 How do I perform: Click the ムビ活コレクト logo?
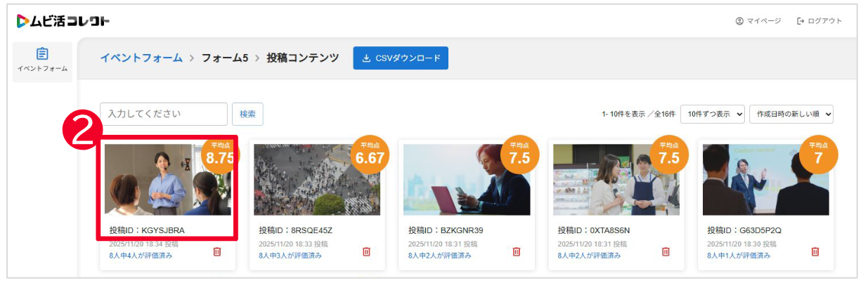[63, 21]
